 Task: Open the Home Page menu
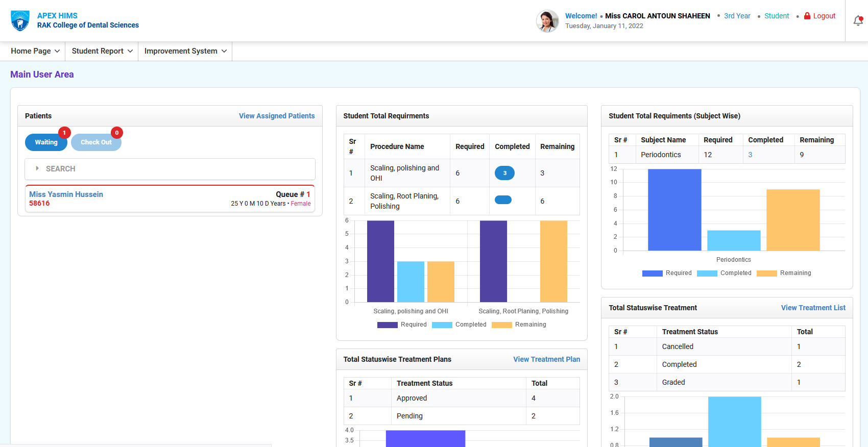coord(35,51)
